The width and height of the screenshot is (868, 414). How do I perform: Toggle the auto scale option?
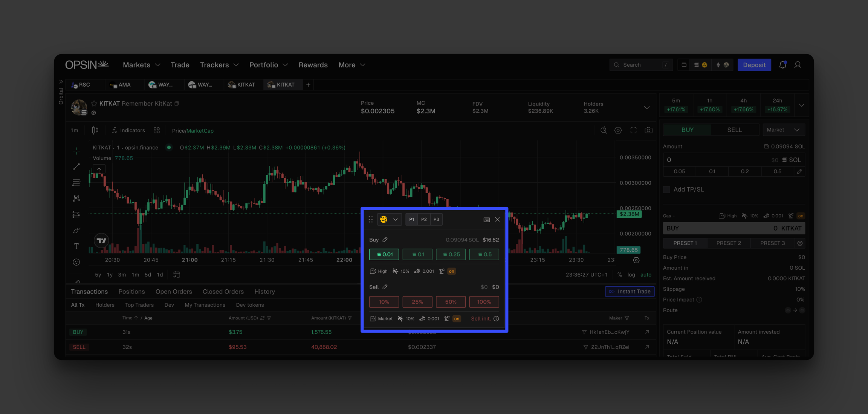[x=646, y=275]
